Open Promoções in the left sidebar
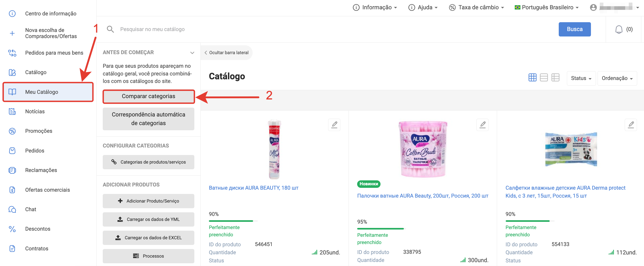 pos(39,131)
